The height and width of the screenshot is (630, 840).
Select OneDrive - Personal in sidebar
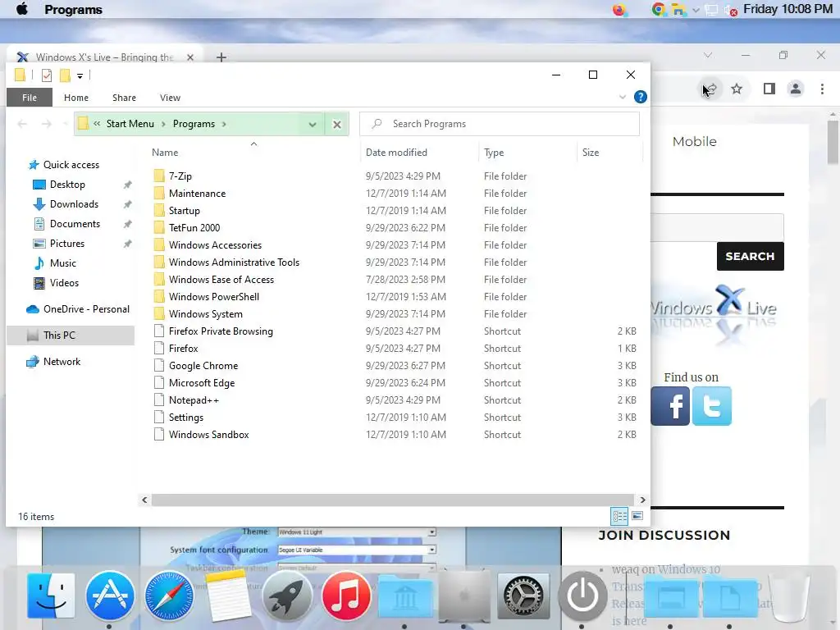point(78,309)
